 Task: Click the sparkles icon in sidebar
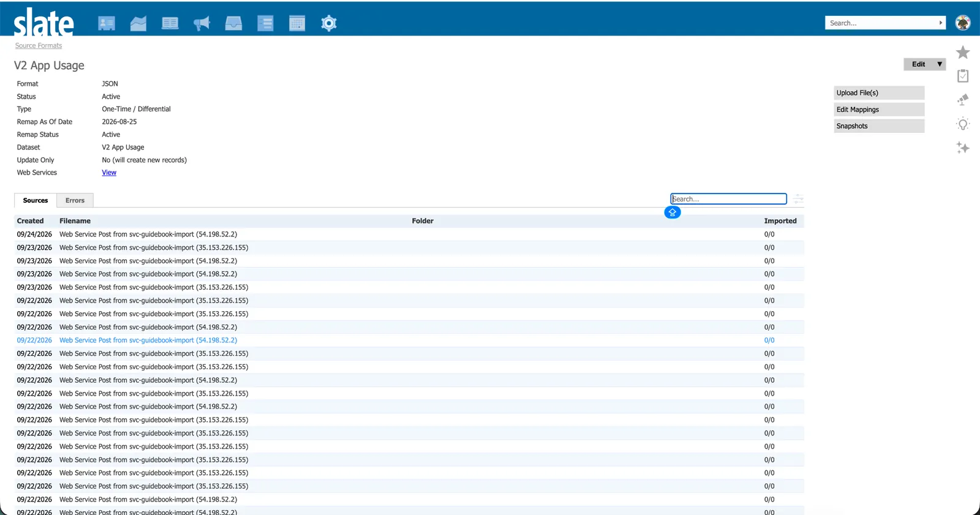(x=963, y=148)
